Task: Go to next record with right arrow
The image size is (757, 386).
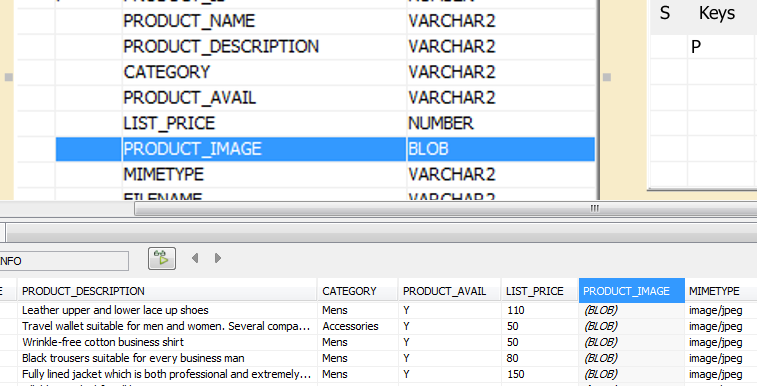Action: tap(218, 258)
